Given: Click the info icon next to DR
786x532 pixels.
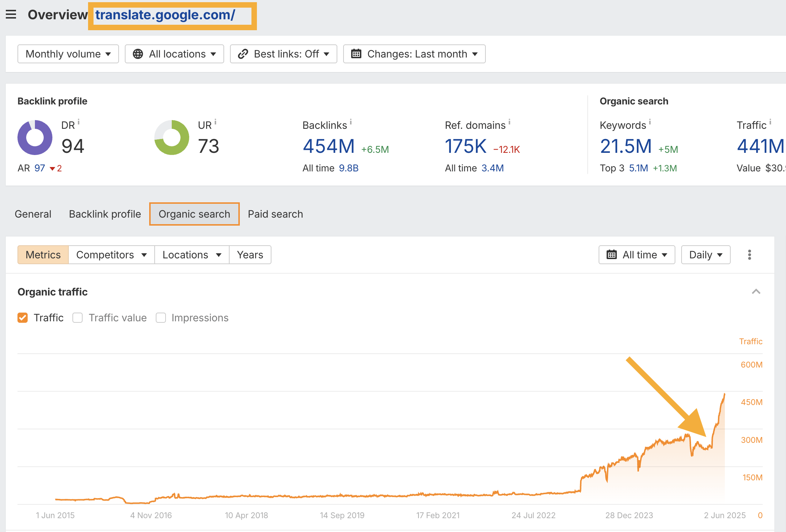Looking at the screenshot, I should click(x=79, y=123).
